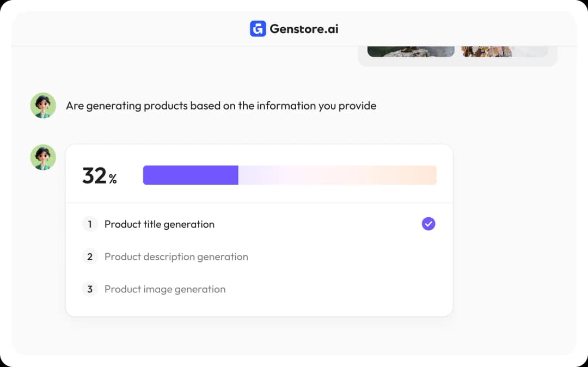Viewport: 588px width, 367px height.
Task: Click the step 1 number badge
Action: pyautogui.click(x=90, y=224)
